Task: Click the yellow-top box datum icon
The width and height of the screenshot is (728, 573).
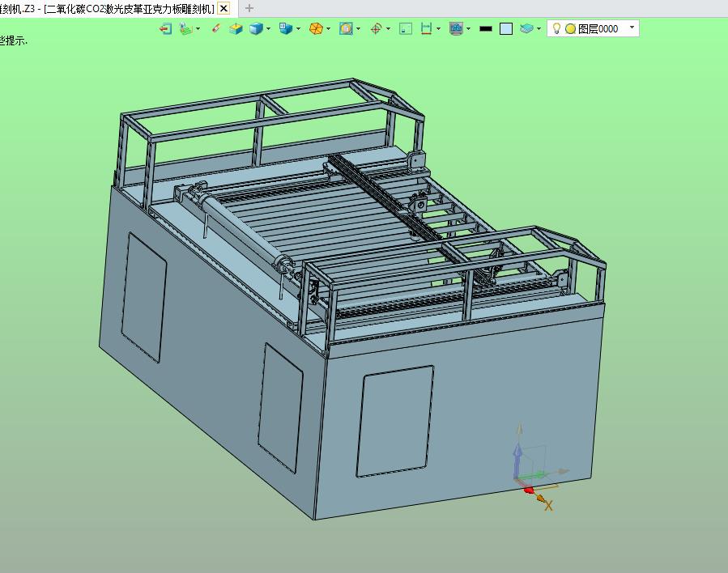Action: pos(236,29)
